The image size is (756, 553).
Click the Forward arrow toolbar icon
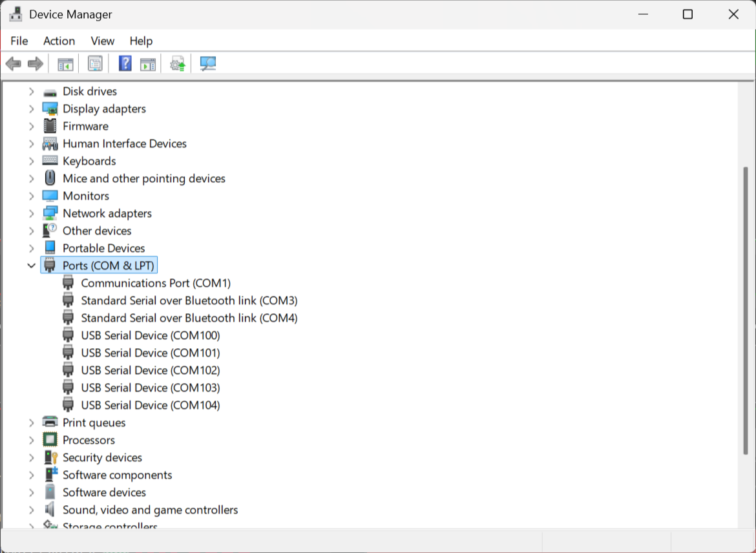(x=36, y=64)
